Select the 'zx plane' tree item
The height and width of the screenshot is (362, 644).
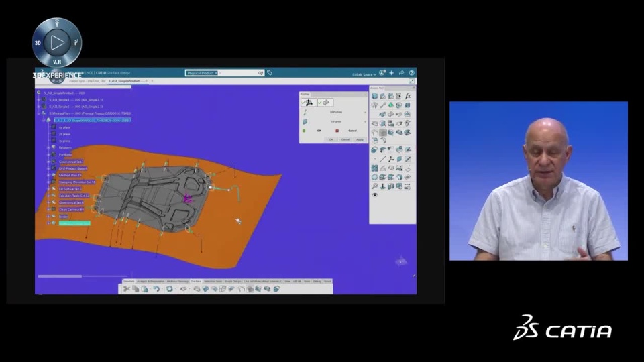(x=64, y=141)
